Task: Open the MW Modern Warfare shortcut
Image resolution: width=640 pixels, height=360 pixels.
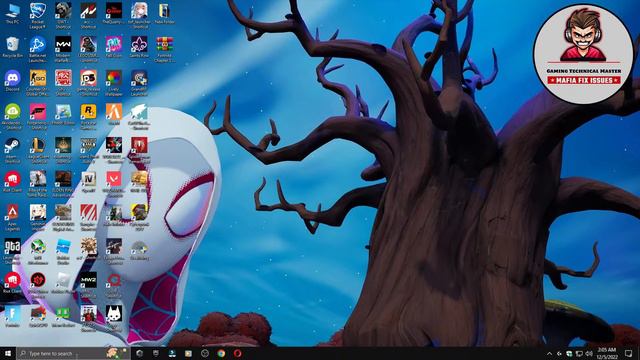Action: coord(63,49)
